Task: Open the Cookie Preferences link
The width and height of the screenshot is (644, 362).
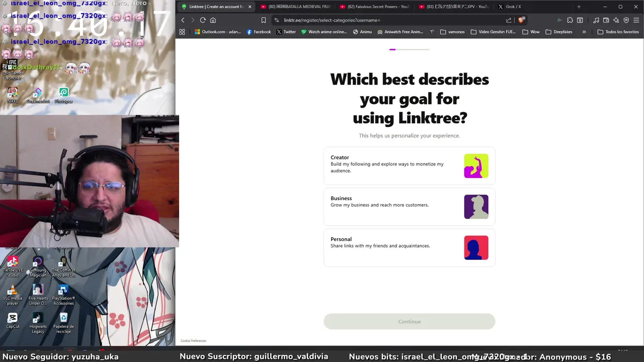Action: pyautogui.click(x=193, y=341)
